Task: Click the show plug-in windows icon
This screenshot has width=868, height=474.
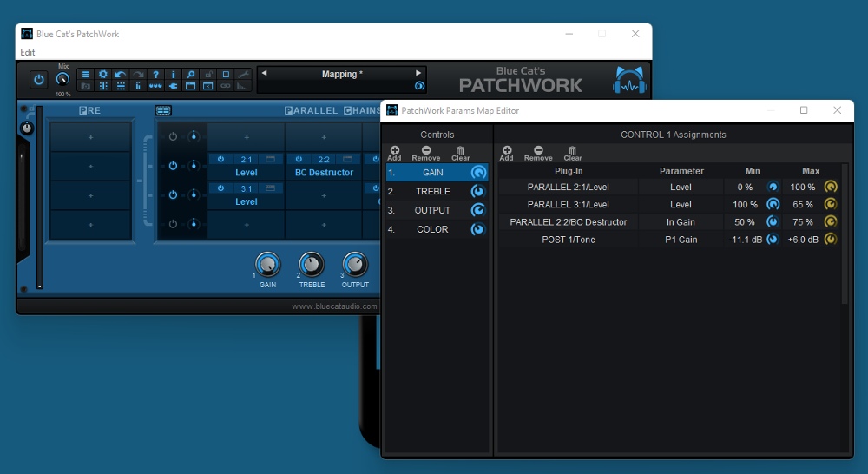Action: coord(190,86)
